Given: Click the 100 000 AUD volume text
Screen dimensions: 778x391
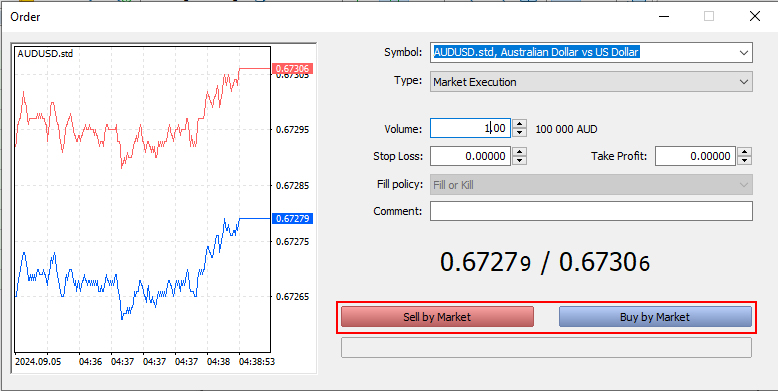Looking at the screenshot, I should [566, 130].
